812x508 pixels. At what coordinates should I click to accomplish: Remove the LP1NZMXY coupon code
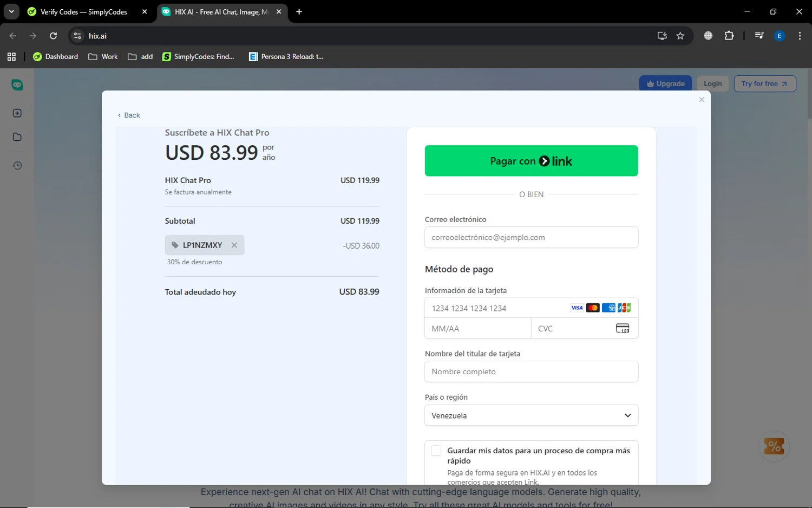tap(234, 245)
